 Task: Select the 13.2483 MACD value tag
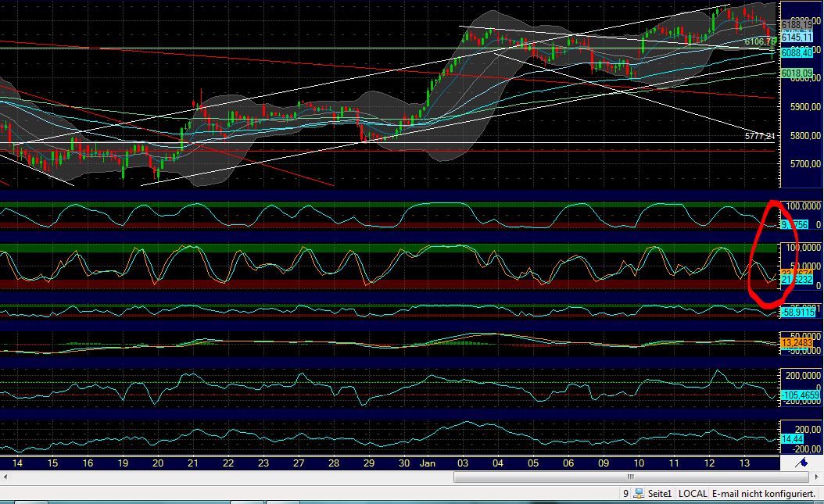pyautogui.click(x=797, y=341)
